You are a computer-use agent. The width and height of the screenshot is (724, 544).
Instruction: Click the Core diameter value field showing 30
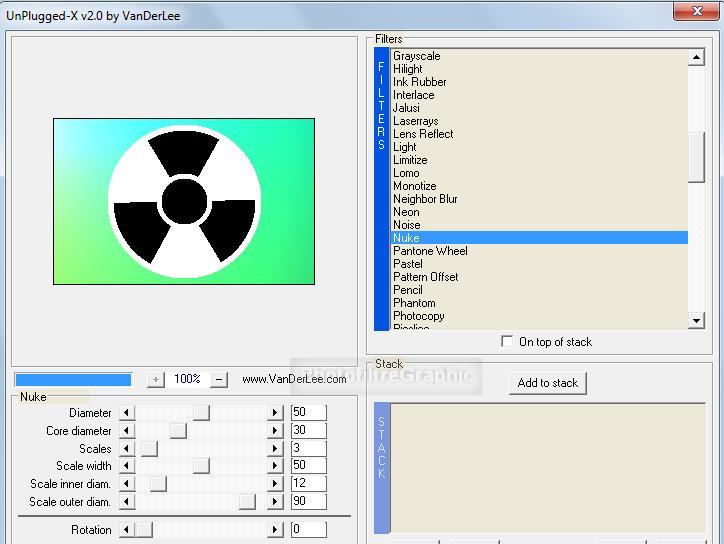point(308,430)
